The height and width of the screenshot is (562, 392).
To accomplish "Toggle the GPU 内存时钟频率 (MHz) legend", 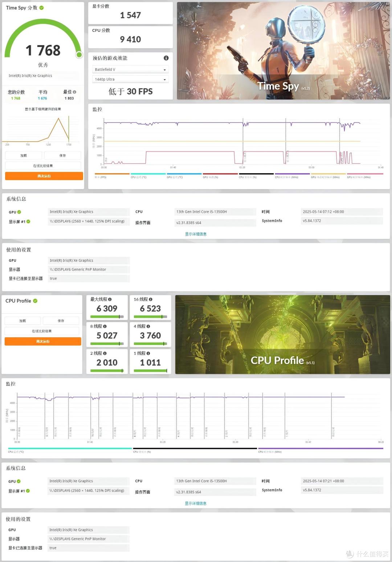I will click(328, 176).
